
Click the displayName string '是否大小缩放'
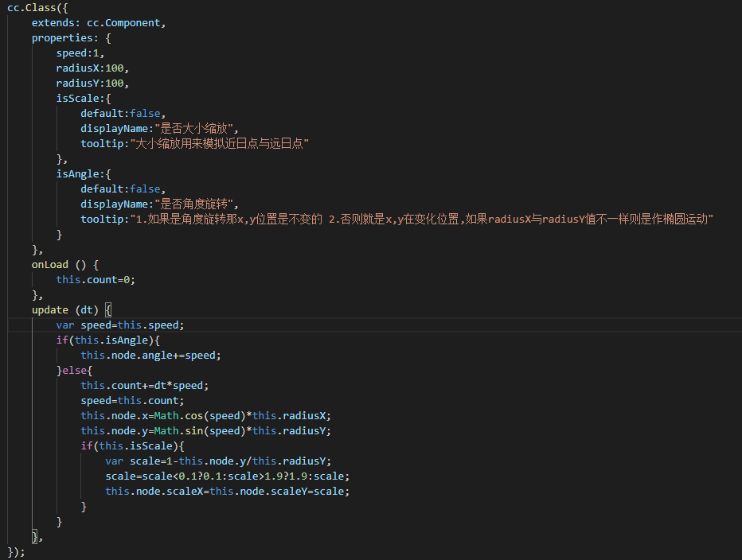tap(196, 129)
